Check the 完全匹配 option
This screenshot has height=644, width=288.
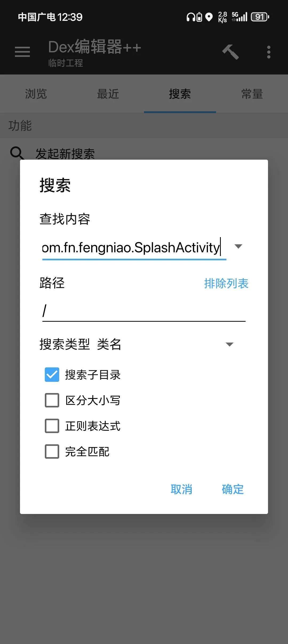[x=52, y=452]
